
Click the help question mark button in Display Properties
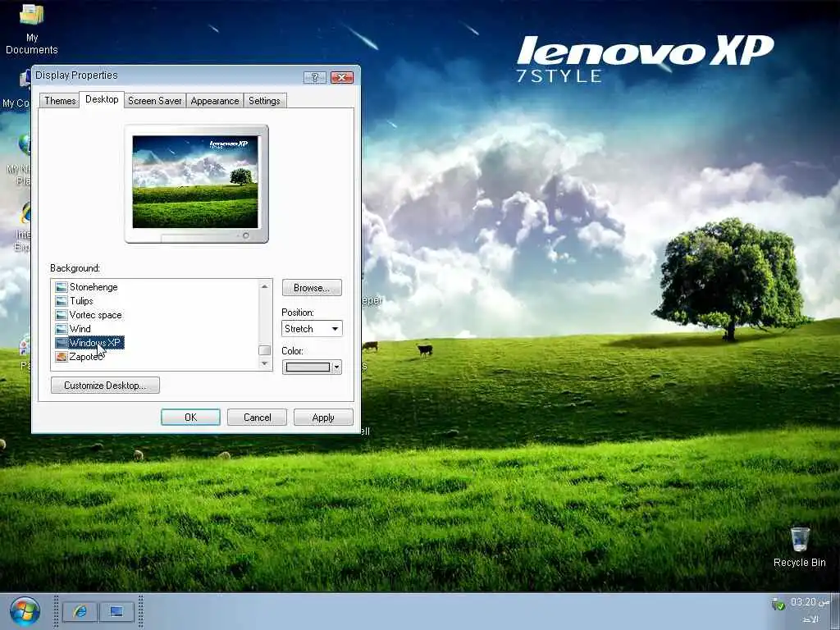click(x=314, y=77)
